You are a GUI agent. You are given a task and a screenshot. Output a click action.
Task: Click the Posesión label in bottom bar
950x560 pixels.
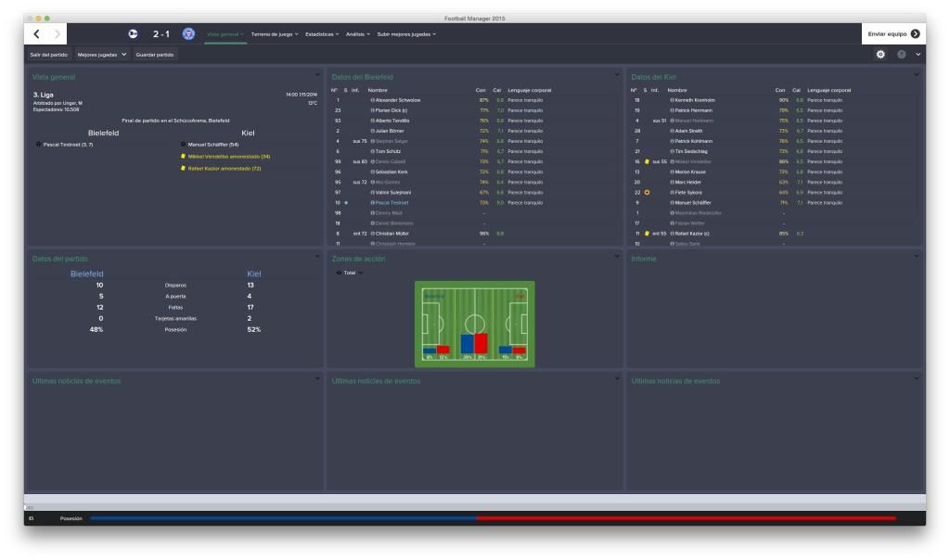pos(71,518)
